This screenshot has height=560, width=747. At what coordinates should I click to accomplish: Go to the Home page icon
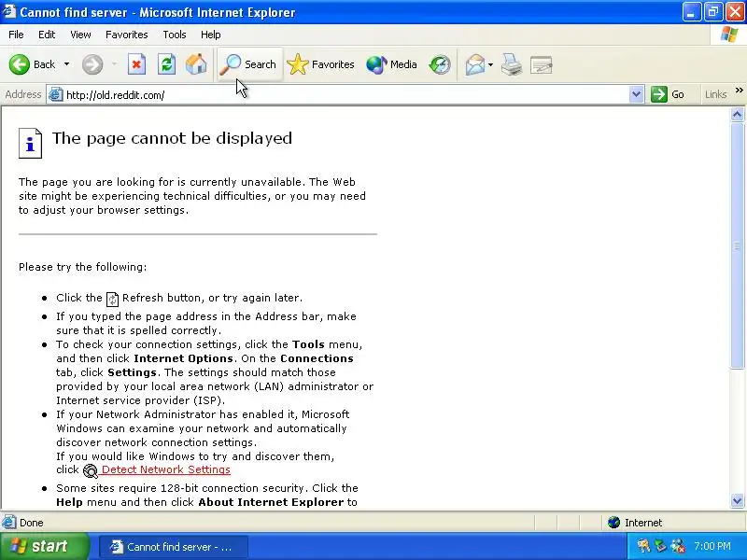(x=196, y=64)
